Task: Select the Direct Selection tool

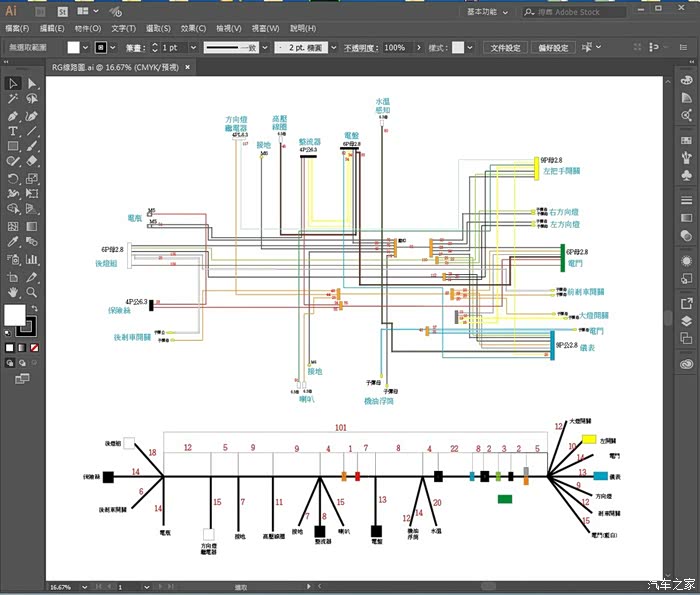Action: 32,83
